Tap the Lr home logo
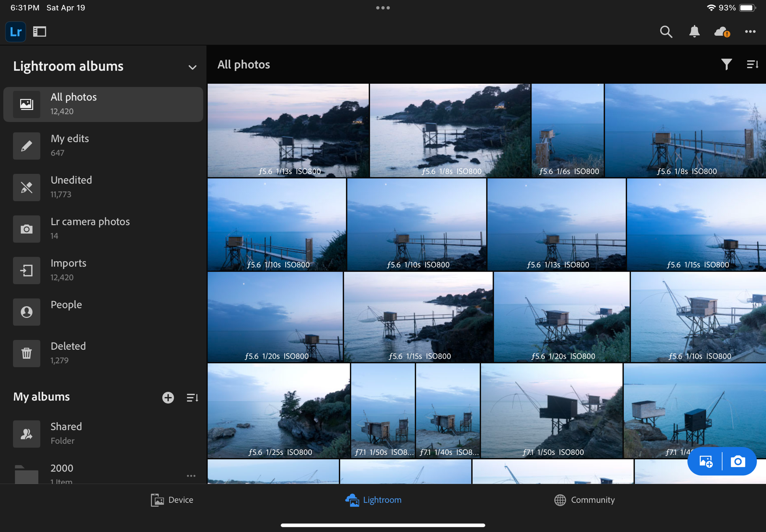This screenshot has width=766, height=532. coord(16,32)
